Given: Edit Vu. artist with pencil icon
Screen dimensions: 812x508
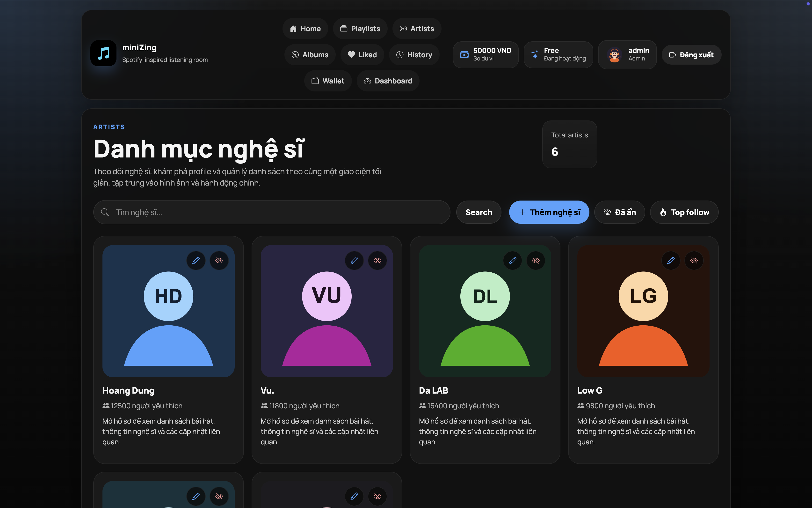Looking at the screenshot, I should 354,260.
